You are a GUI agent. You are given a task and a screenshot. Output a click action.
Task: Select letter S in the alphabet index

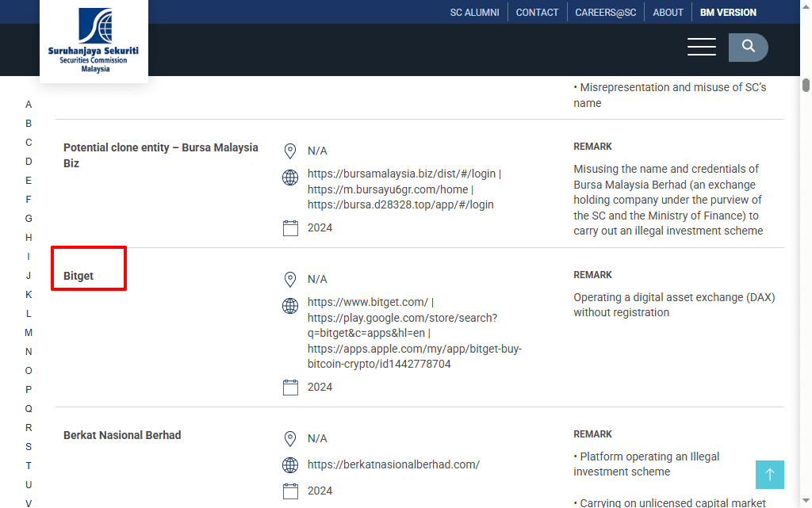[x=29, y=447]
